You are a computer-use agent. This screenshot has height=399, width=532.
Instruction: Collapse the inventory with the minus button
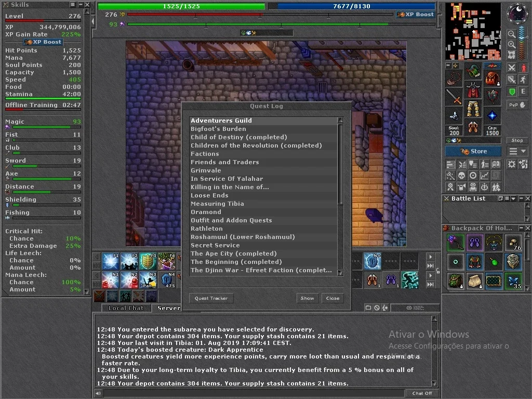[448, 65]
